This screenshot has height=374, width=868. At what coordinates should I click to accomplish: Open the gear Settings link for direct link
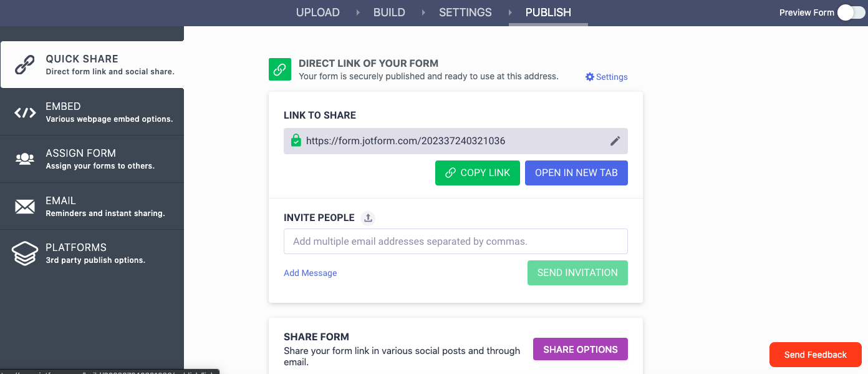coord(606,77)
